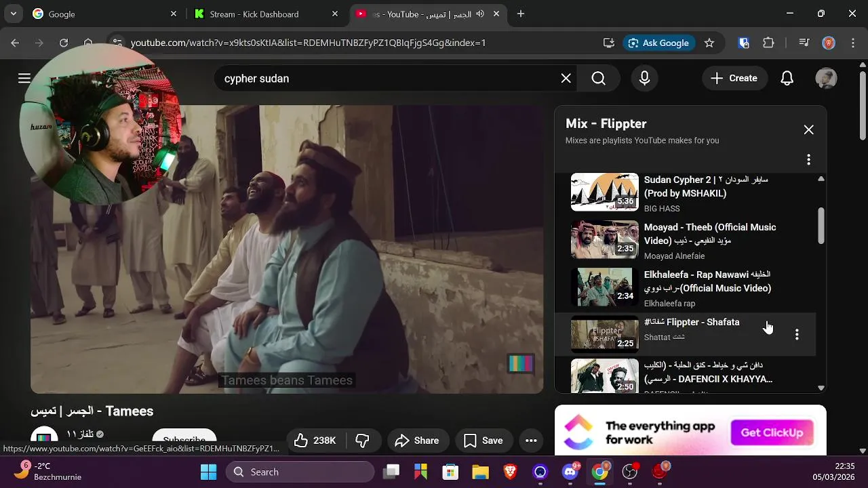The image size is (868, 488).
Task: Close the Kick Dashboard tab
Action: point(335,14)
